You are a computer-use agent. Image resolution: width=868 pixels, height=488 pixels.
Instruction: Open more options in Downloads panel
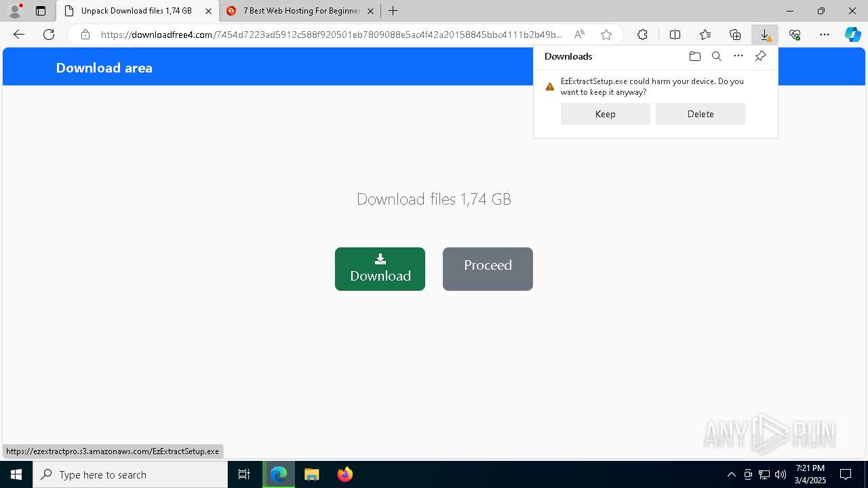coord(738,56)
